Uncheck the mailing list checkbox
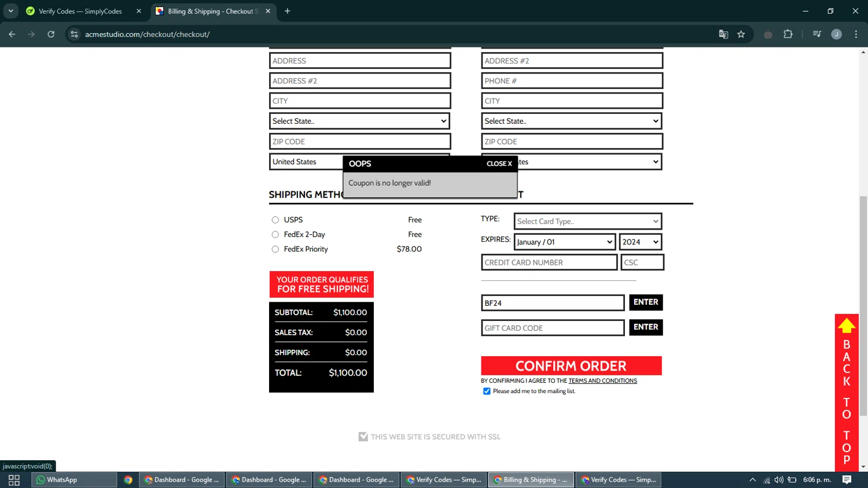The image size is (868, 488). [x=487, y=391]
